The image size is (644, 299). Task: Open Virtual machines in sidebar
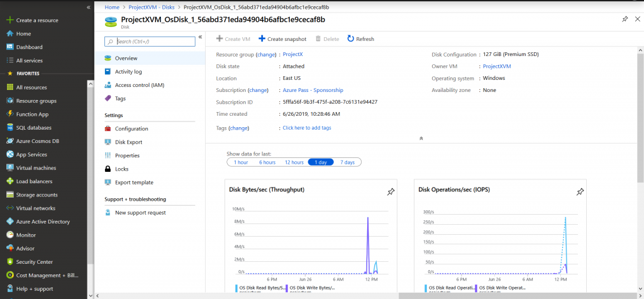(x=36, y=168)
